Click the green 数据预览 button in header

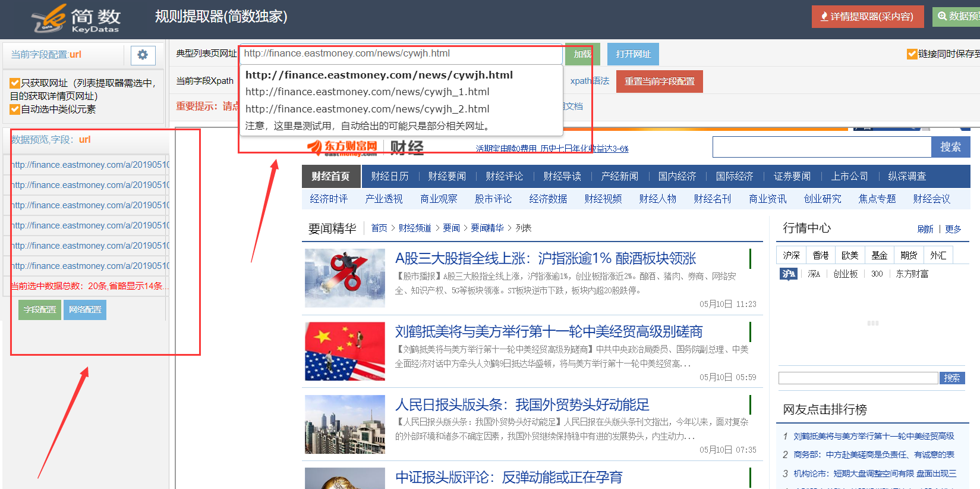957,17
